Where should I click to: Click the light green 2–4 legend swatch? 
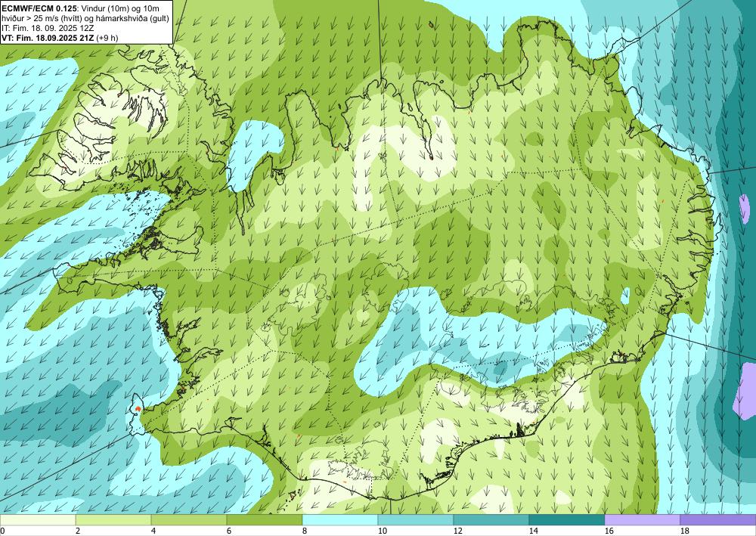tap(113, 520)
